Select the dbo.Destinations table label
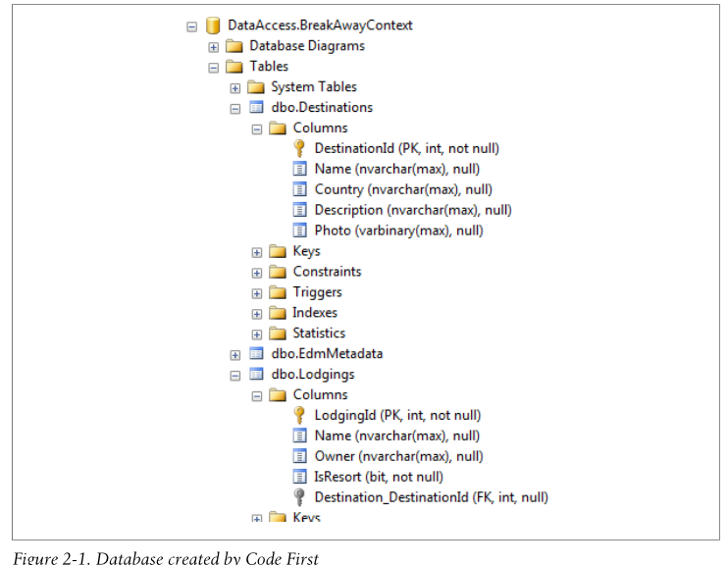728x565 pixels. pos(322,107)
